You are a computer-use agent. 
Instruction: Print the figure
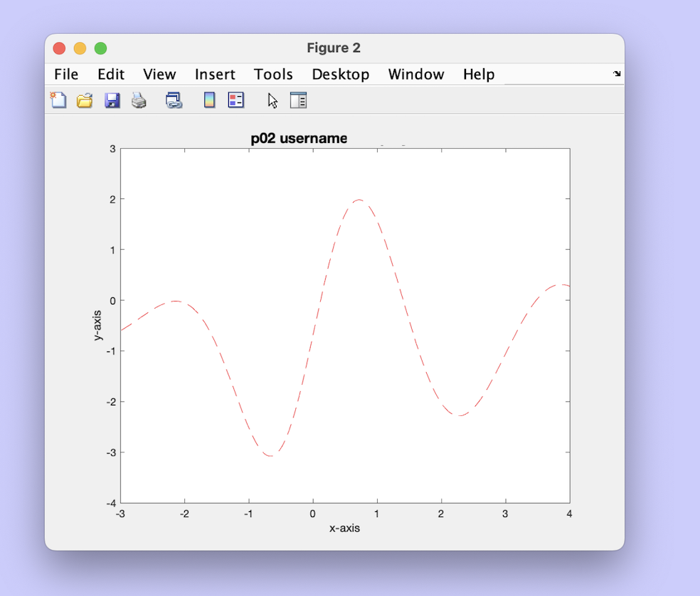pos(139,100)
